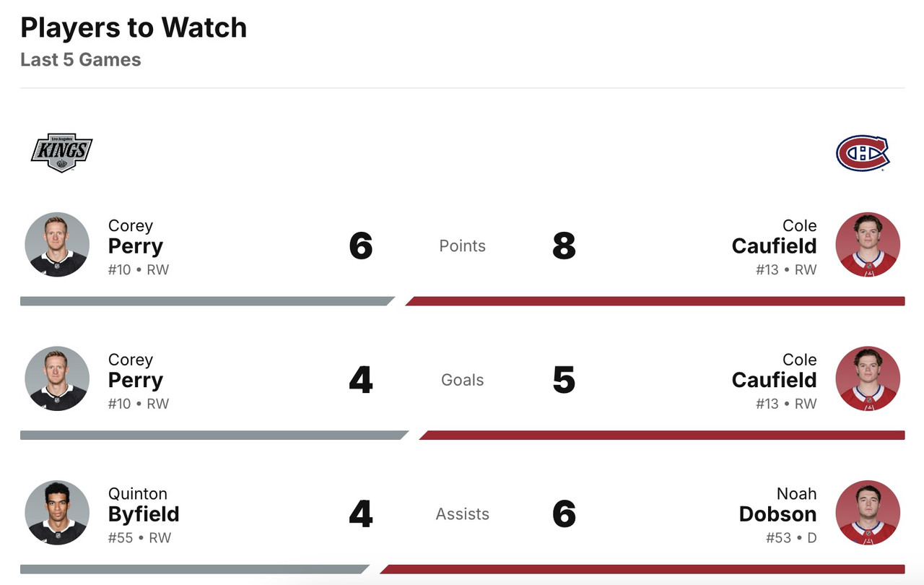
Task: Click the gray Kings Assists bar
Action: pos(193,569)
